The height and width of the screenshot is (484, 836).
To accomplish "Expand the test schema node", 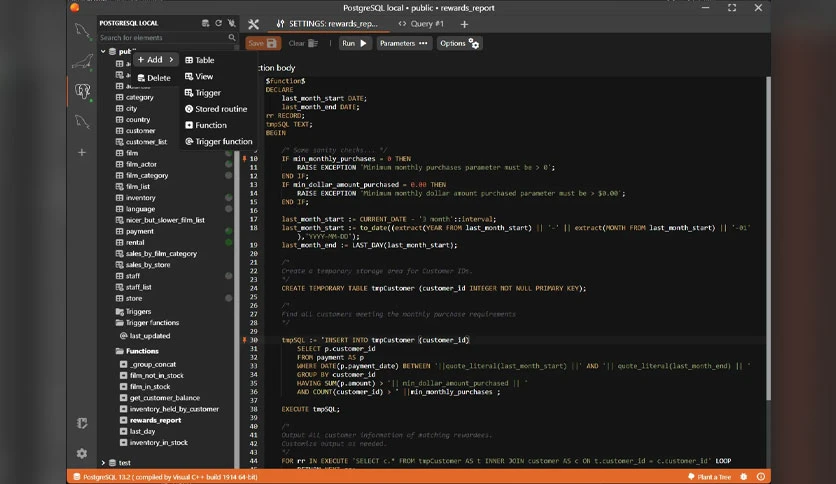I will pyautogui.click(x=103, y=463).
